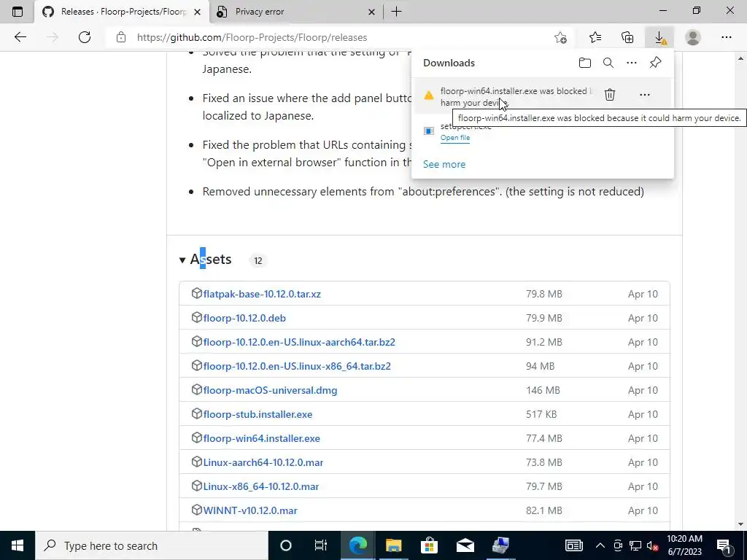Click the muted volume icon in tray

(x=653, y=545)
